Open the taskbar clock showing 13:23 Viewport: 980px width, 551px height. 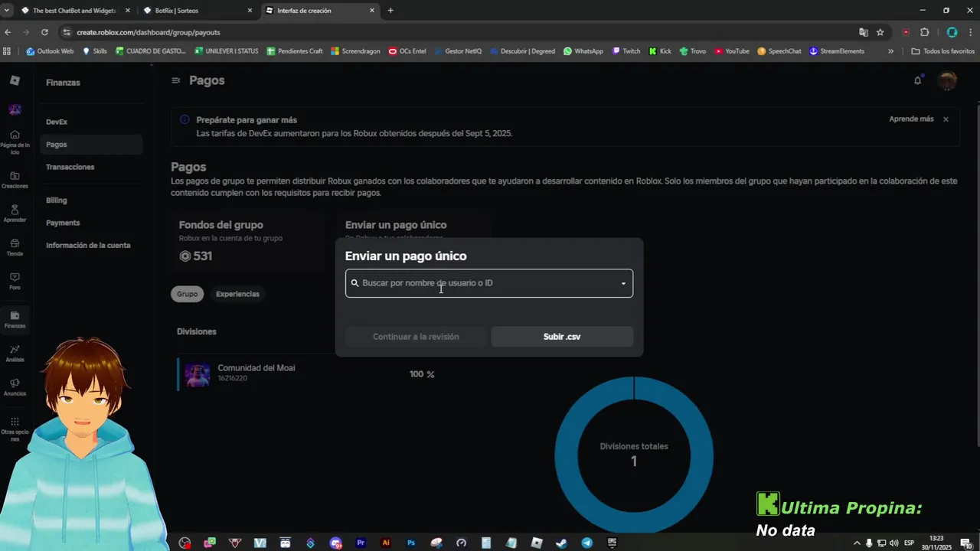(x=936, y=543)
